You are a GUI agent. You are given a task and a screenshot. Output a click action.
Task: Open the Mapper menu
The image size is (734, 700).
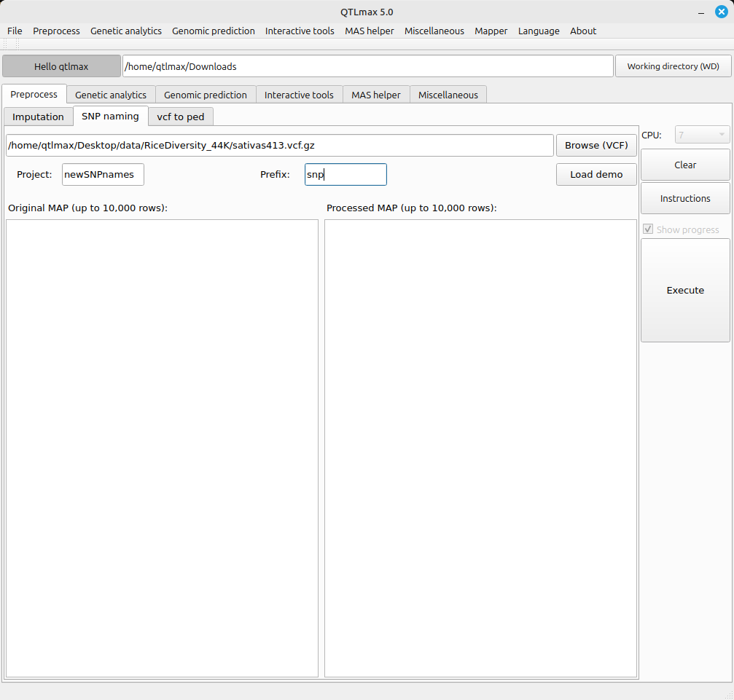coord(491,31)
